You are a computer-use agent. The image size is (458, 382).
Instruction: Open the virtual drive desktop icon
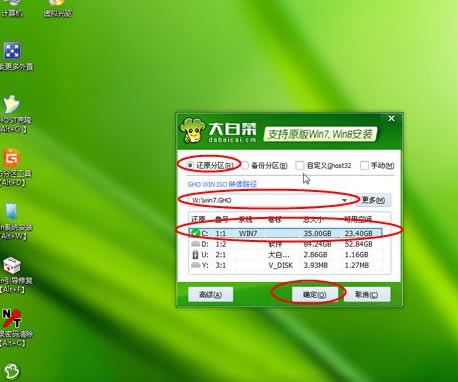58,7
